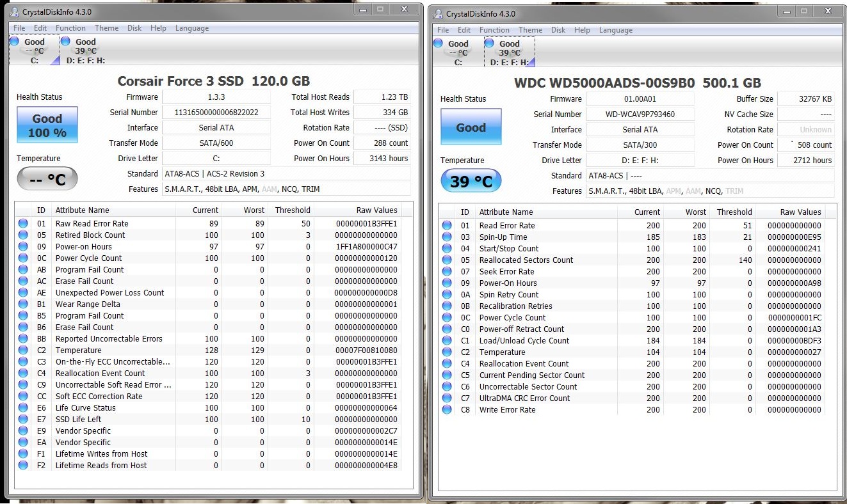Image resolution: width=847 pixels, height=504 pixels.
Task: Click the orb beside Unexpected Power Loss Count
Action: point(23,293)
